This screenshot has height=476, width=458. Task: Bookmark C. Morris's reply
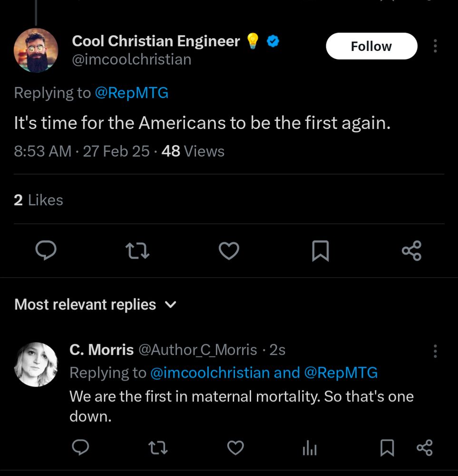pos(387,447)
